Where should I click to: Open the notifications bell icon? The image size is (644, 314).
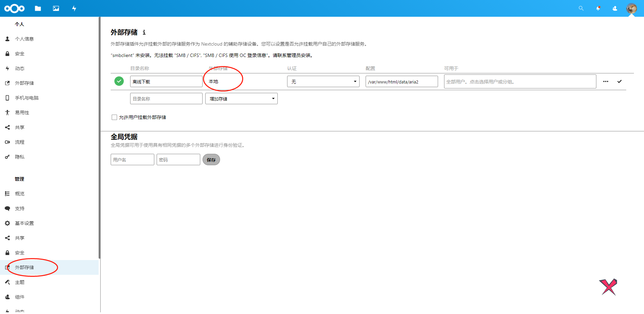(x=598, y=8)
